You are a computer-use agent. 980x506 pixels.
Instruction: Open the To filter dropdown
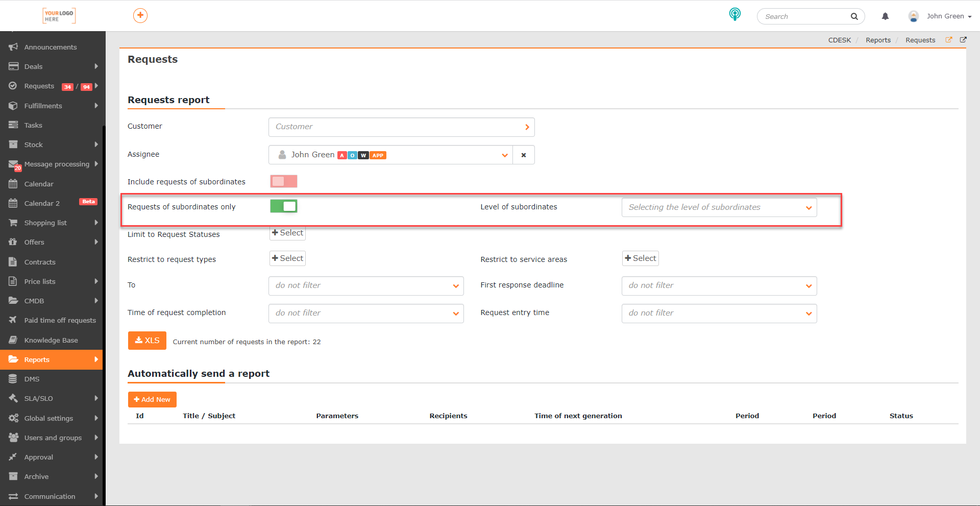pyautogui.click(x=366, y=286)
